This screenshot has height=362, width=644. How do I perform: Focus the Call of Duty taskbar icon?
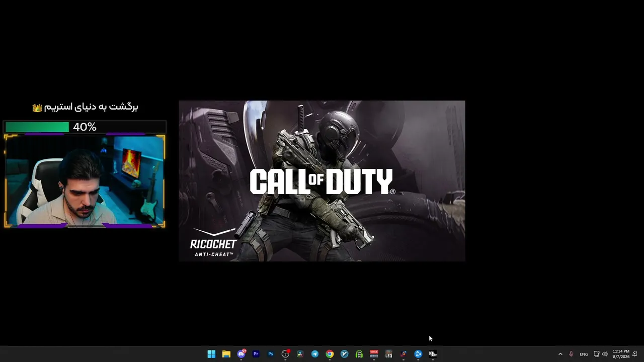click(x=433, y=354)
